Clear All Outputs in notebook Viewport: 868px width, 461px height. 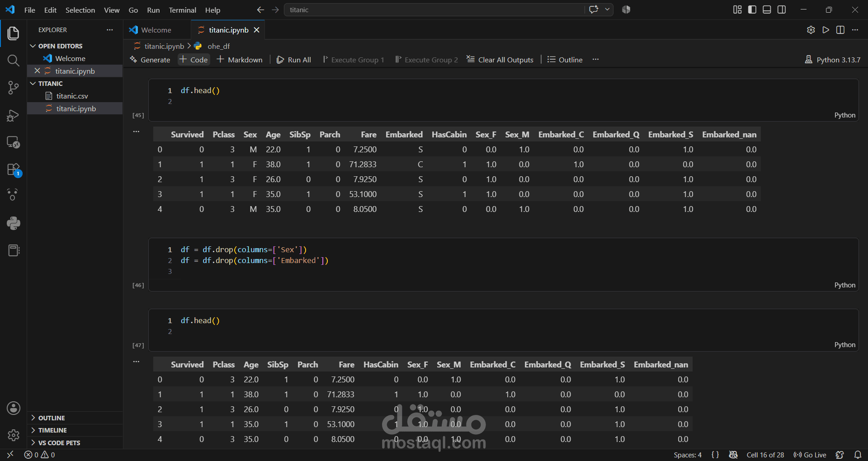click(500, 60)
